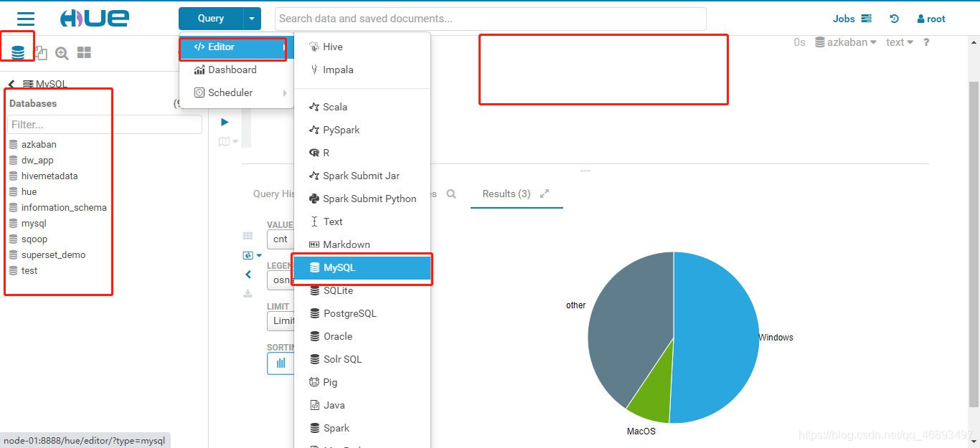The width and height of the screenshot is (980, 448).
Task: Choose the MySQL editor
Action: tap(362, 267)
